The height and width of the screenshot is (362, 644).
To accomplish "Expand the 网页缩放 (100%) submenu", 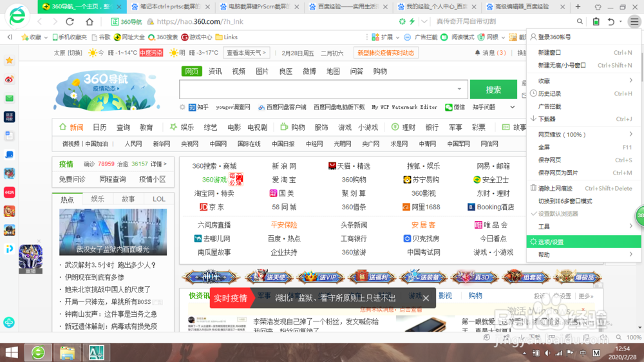I will 583,135.
